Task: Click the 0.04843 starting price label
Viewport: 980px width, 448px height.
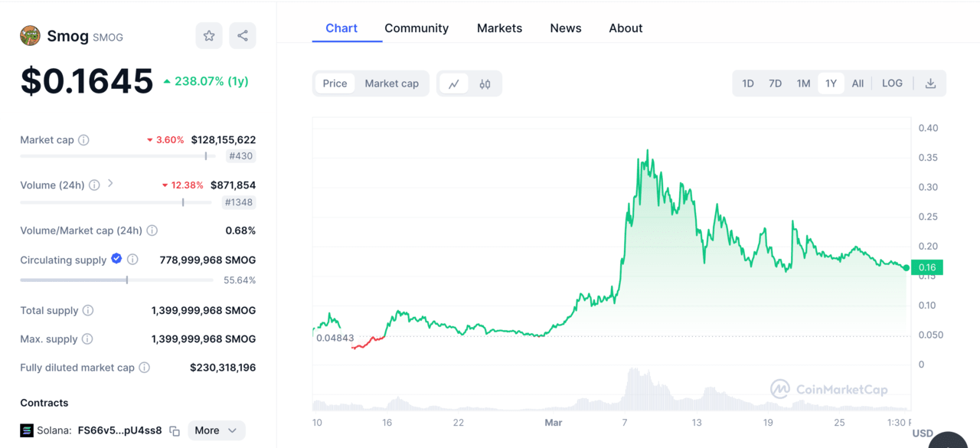Action: pos(335,338)
